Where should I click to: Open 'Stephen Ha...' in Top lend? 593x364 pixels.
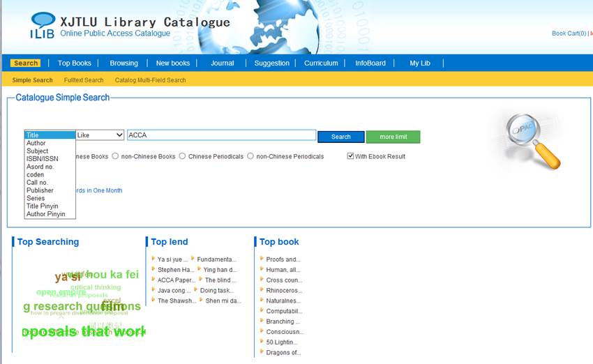click(176, 269)
